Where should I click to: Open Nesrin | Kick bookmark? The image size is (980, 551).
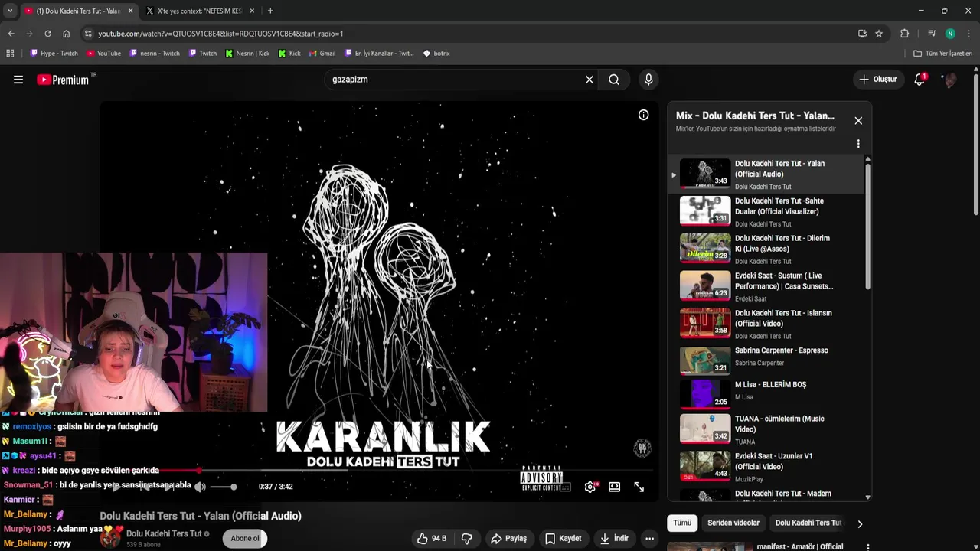click(247, 54)
